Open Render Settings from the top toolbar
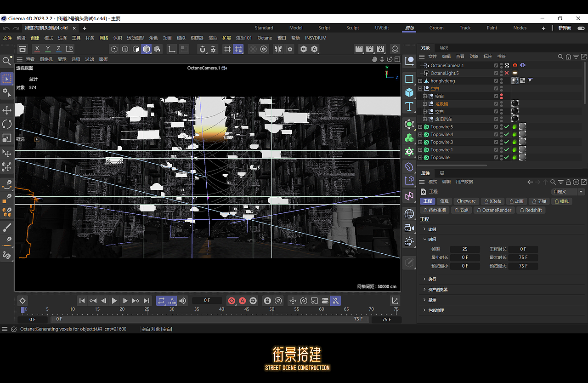The width and height of the screenshot is (588, 383). pyautogui.click(x=380, y=49)
